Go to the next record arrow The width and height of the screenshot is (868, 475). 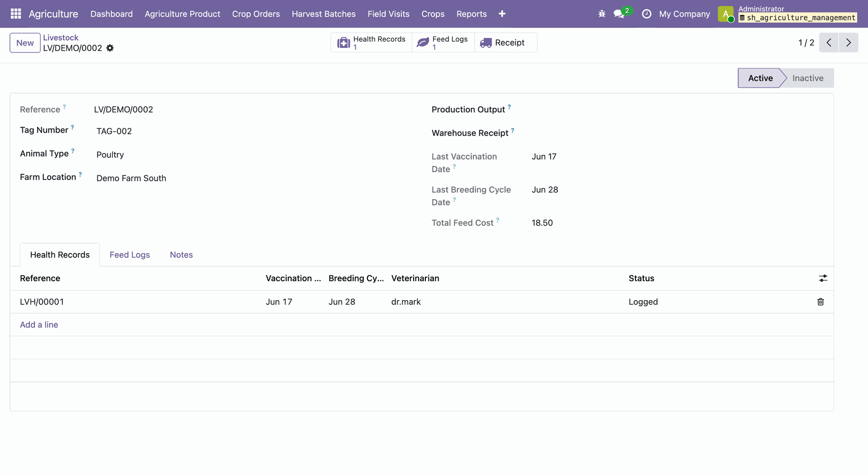click(x=849, y=42)
